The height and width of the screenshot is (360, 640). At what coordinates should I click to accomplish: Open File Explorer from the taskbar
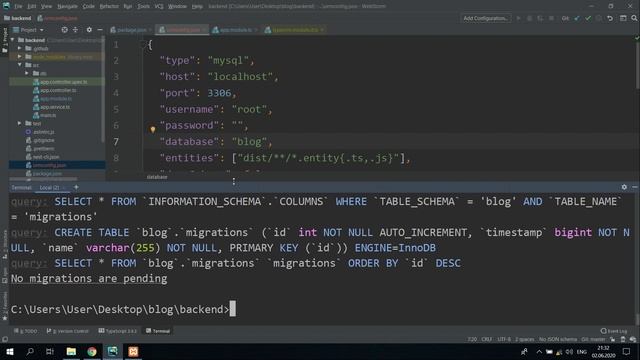click(x=71, y=351)
